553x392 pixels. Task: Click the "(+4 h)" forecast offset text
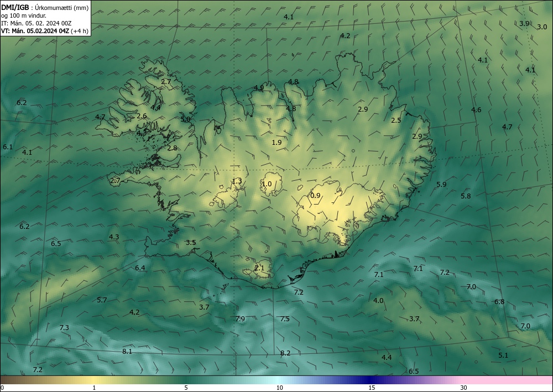point(80,30)
